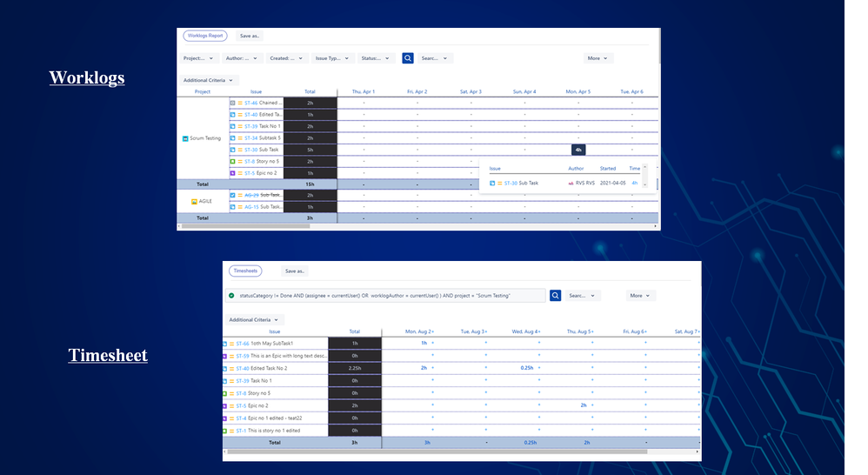Click the plus icon in ST-1 Tue, Aug 3 cell
The width and height of the screenshot is (868, 475).
486,430
